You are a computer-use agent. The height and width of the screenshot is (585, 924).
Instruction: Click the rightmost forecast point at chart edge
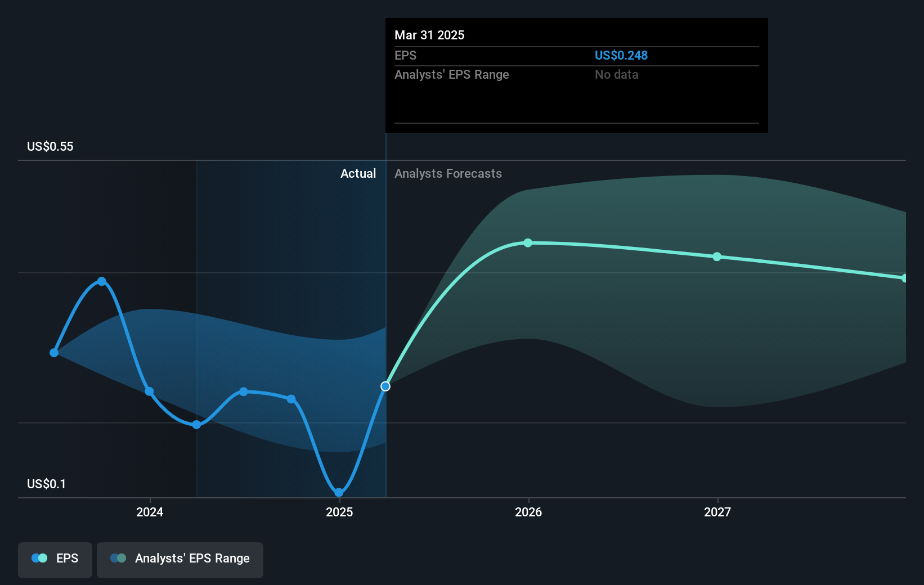905,278
